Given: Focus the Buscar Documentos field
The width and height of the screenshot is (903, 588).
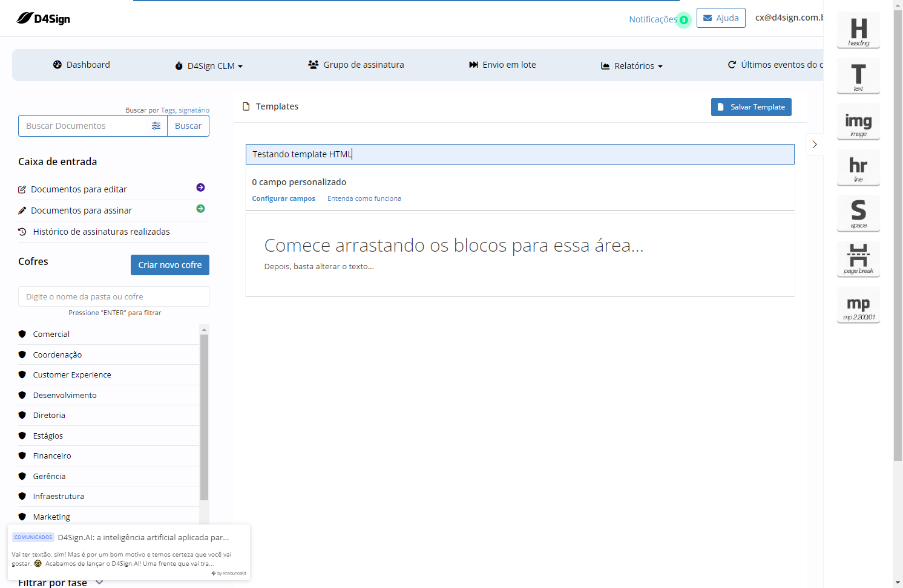Looking at the screenshot, I should pos(85,126).
